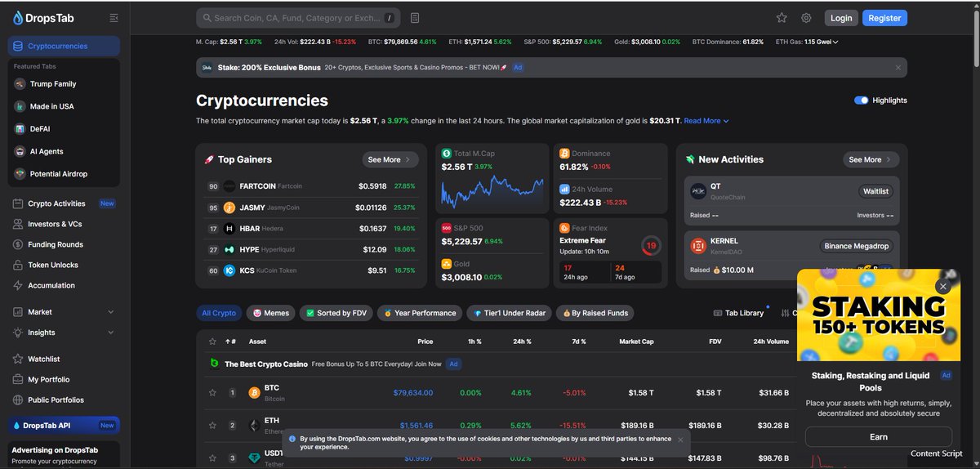Viewport: 980px width, 469px height.
Task: Open calculator icon beside search bar
Action: point(415,18)
